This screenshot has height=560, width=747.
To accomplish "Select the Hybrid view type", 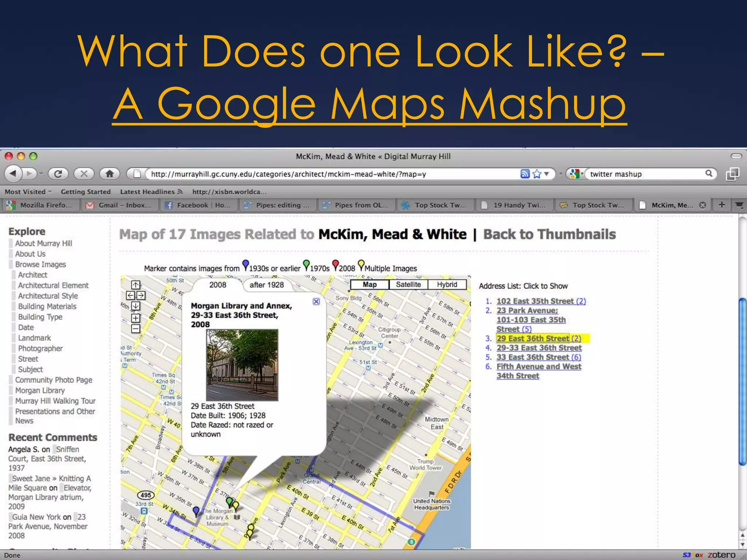I will pyautogui.click(x=447, y=284).
